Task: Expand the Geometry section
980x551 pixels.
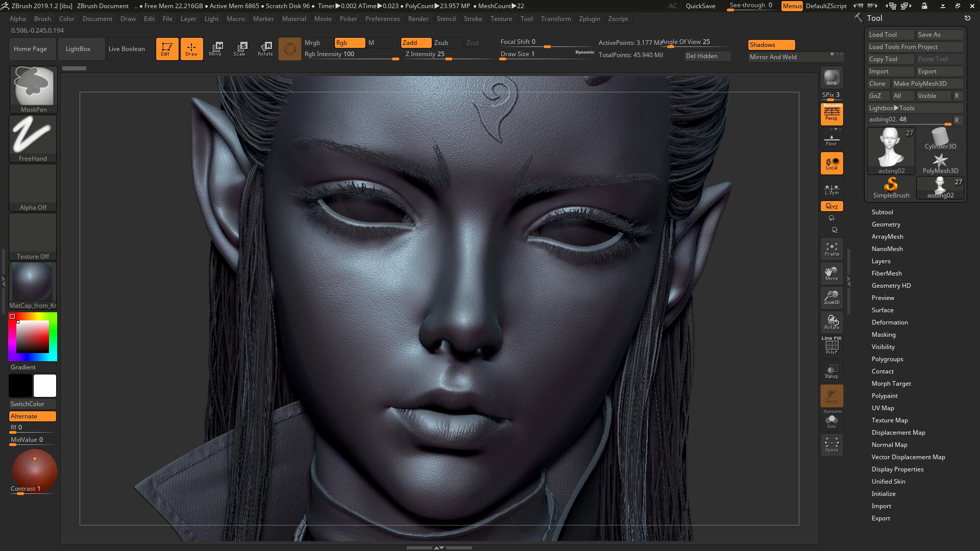Action: click(886, 224)
